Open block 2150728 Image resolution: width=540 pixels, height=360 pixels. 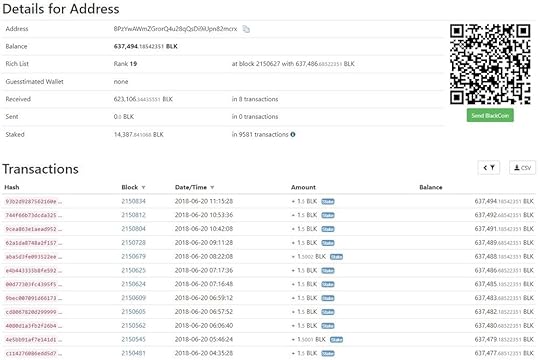point(133,243)
